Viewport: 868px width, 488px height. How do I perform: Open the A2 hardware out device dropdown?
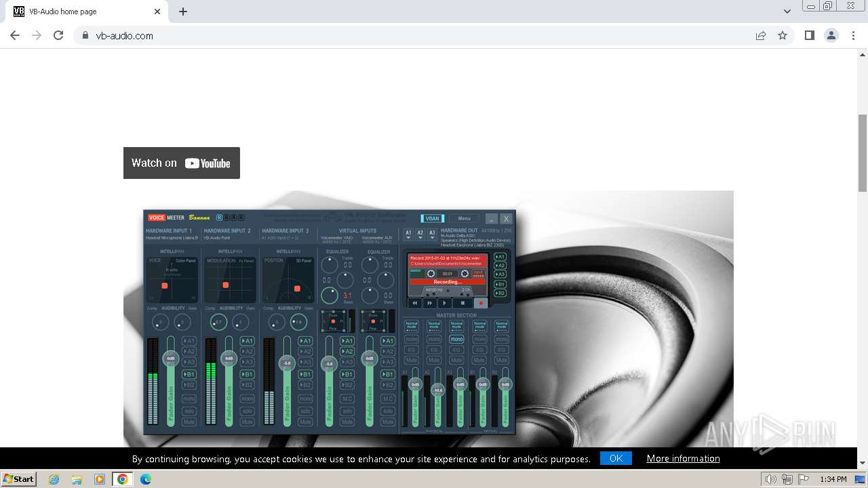420,235
